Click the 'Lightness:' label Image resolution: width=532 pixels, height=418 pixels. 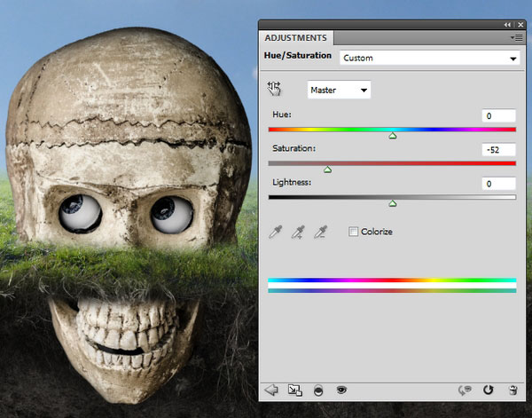(292, 182)
